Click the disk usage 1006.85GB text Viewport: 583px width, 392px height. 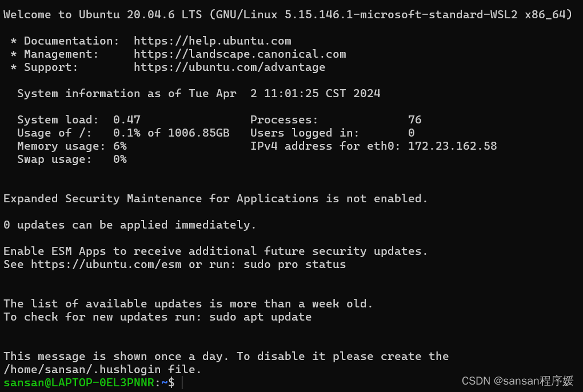[198, 133]
